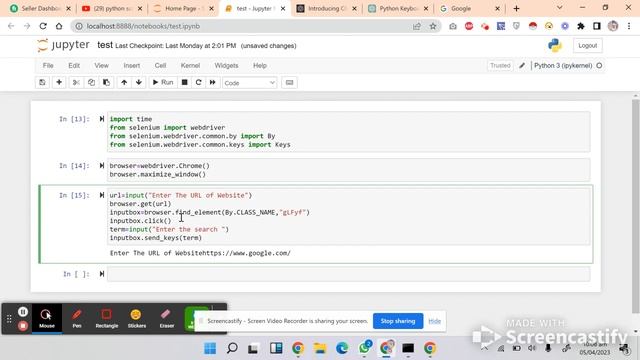Click into the empty In [ ] code cell
Image resolution: width=640 pixels, height=360 pixels.
click(x=349, y=274)
